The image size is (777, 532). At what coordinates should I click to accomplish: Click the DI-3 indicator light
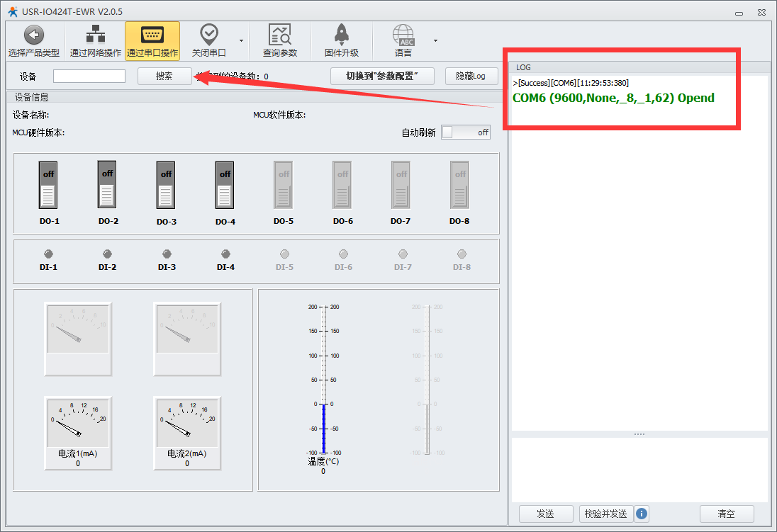167,254
